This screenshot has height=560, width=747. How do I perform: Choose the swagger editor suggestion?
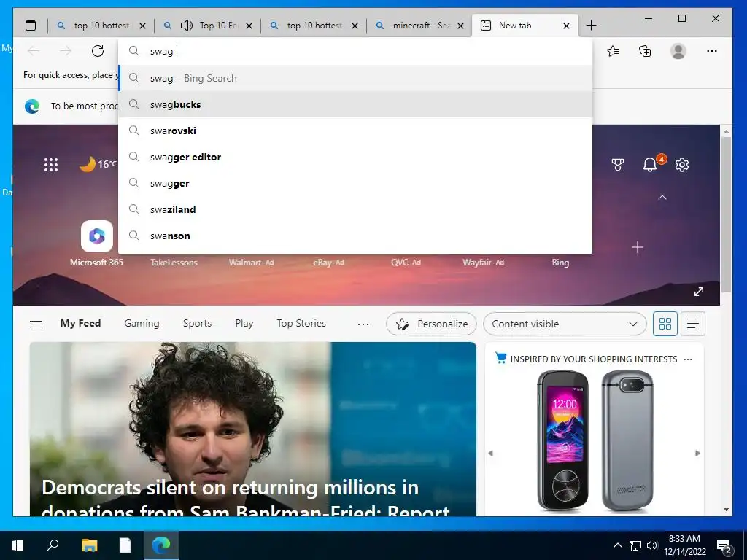pyautogui.click(x=355, y=157)
